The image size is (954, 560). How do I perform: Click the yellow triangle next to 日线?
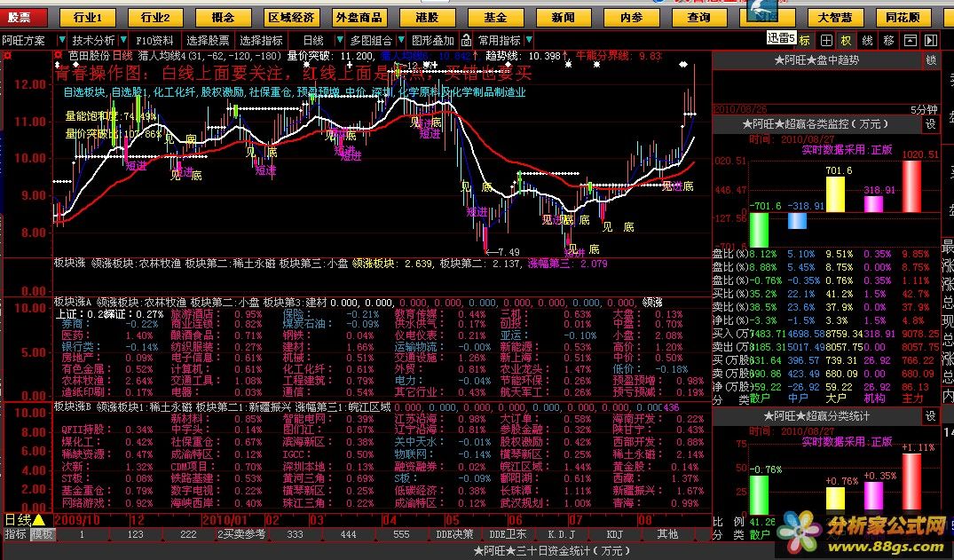coord(39,520)
